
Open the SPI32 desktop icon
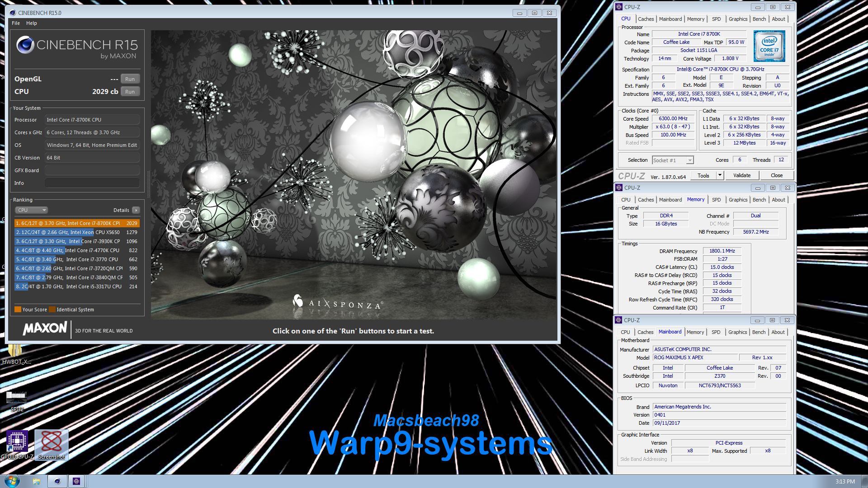click(x=16, y=398)
